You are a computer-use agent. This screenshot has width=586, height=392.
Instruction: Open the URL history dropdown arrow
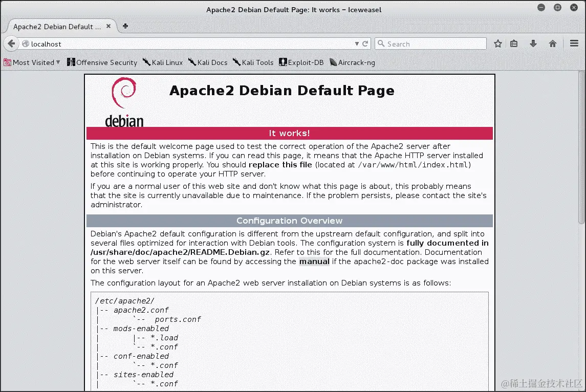coord(357,43)
